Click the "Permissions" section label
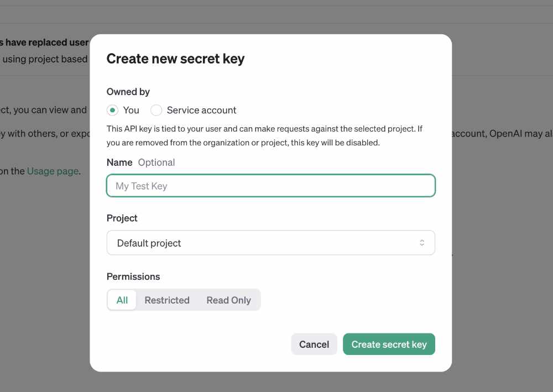Image resolution: width=553 pixels, height=392 pixels. (x=133, y=277)
